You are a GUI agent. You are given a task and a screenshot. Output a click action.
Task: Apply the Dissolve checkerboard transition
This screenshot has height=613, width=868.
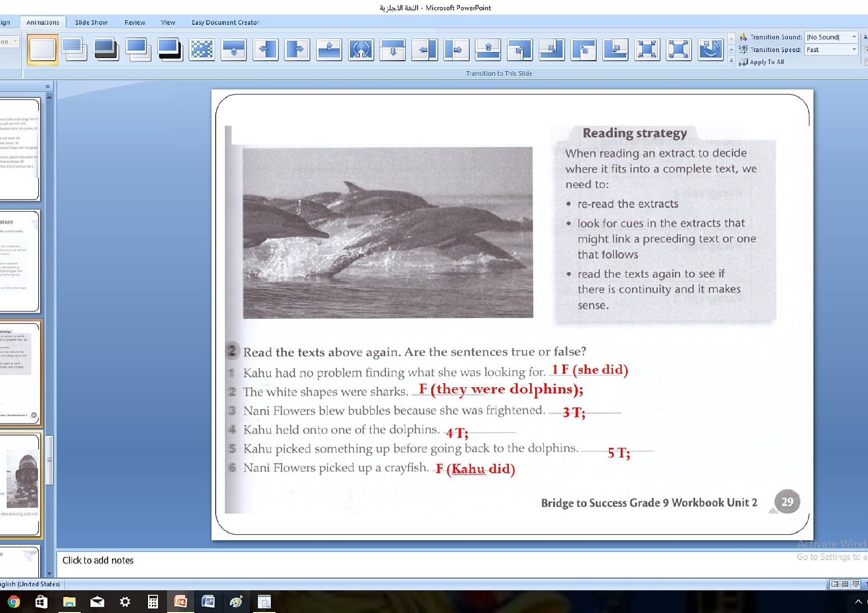point(201,49)
